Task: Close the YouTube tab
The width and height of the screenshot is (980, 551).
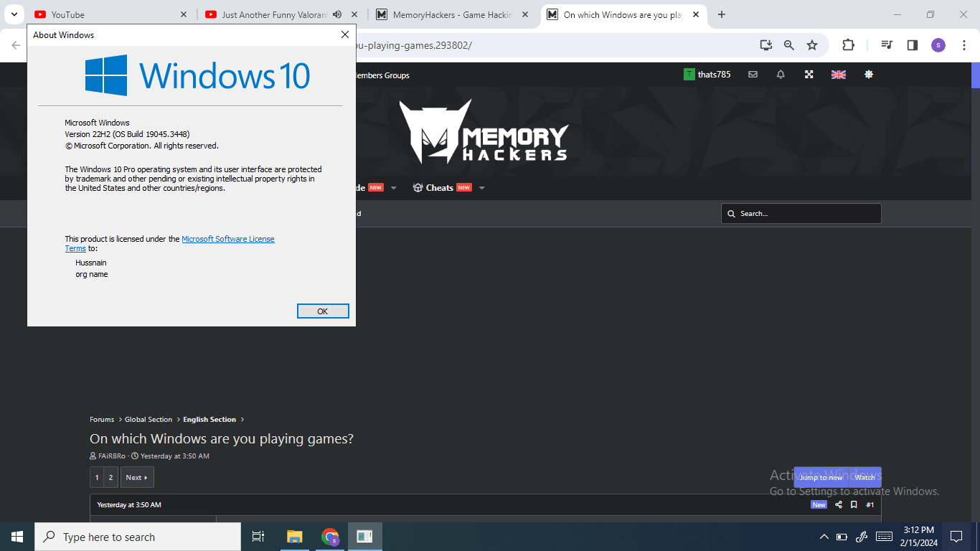Action: coord(183,14)
